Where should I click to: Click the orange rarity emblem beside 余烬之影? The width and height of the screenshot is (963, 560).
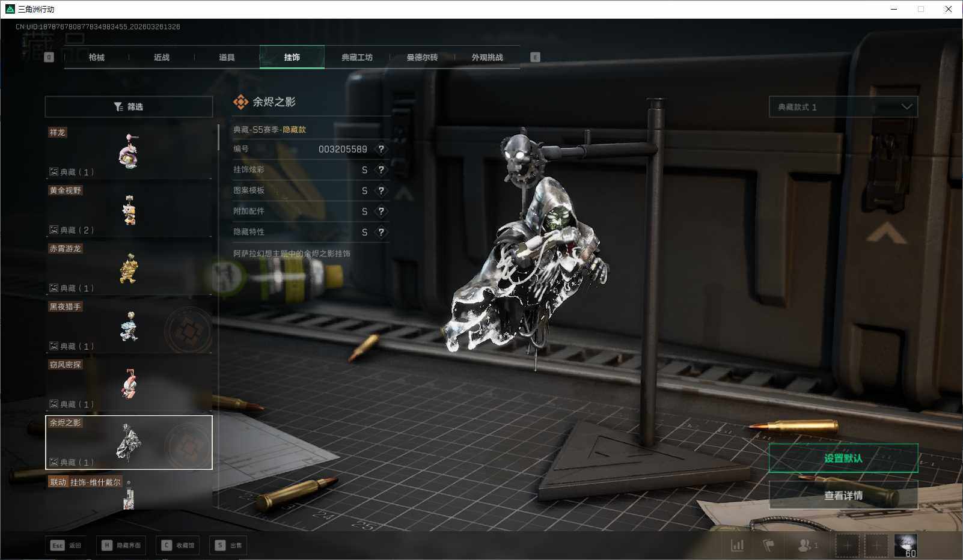click(x=241, y=102)
